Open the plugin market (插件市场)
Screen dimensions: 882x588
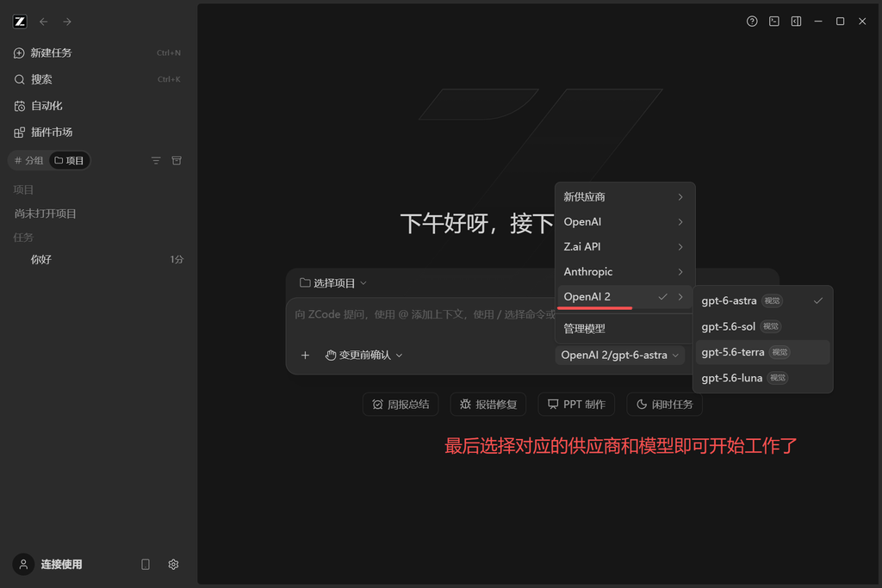pyautogui.click(x=96, y=132)
